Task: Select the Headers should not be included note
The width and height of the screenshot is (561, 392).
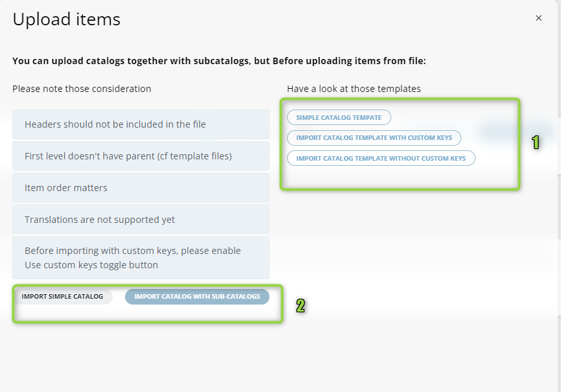Action: (x=141, y=124)
